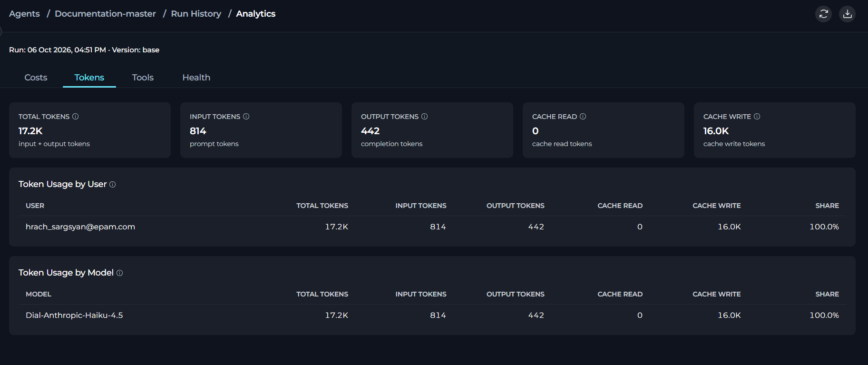868x365 pixels.
Task: Select the Dial-Anthropic-Haiku-4.5 model row
Action: [432, 316]
